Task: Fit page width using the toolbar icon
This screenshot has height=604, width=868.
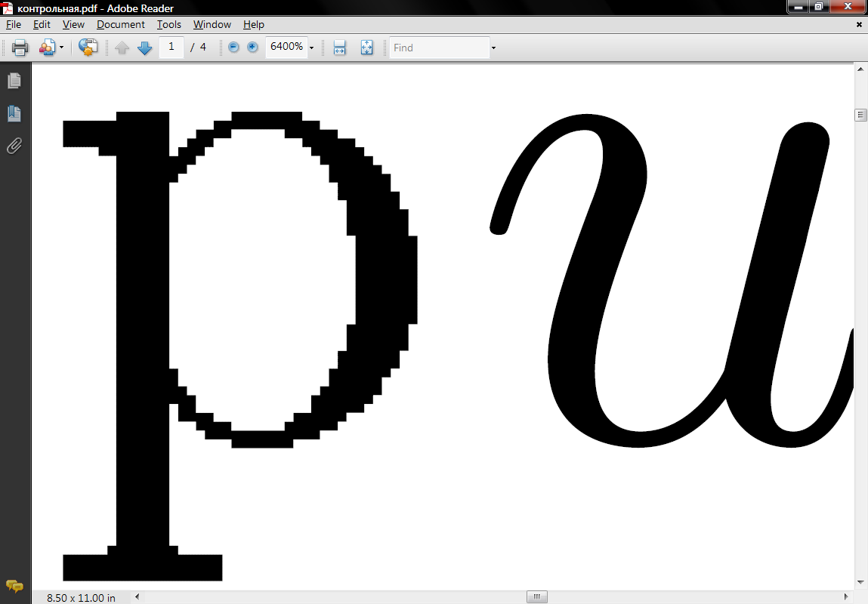Action: point(339,48)
